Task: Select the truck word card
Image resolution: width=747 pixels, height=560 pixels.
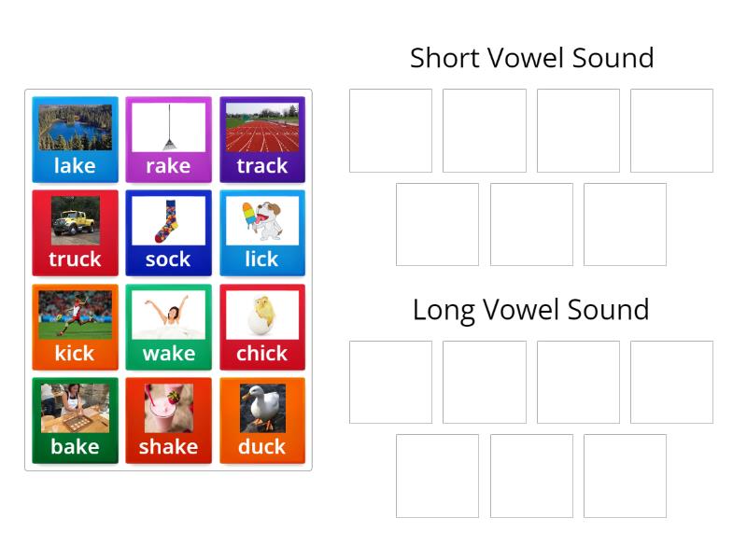Action: (x=75, y=233)
